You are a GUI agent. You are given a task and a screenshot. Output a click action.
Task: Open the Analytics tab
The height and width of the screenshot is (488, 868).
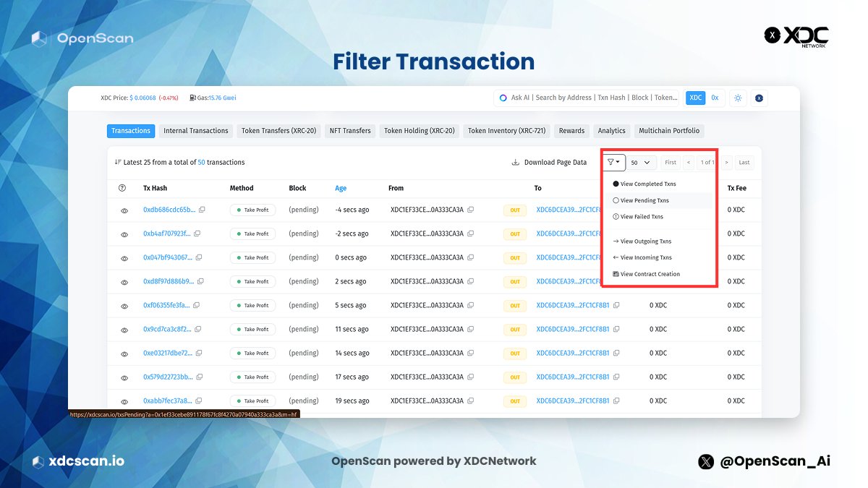[x=611, y=131]
